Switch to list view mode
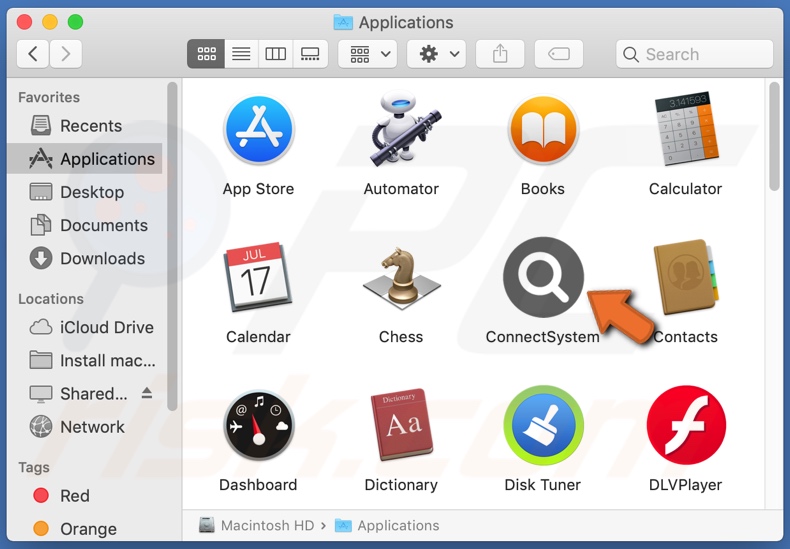Image resolution: width=790 pixels, height=549 pixels. point(241,54)
